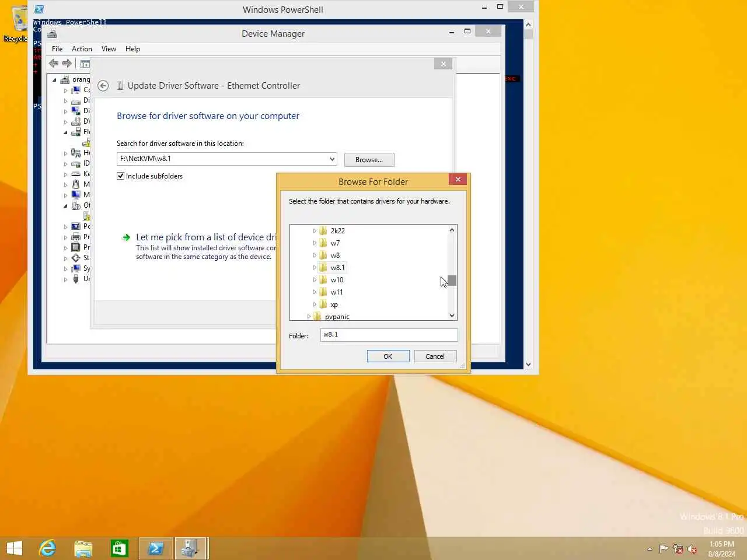The image size is (747, 560).
Task: Click the PowerShell window scroll-down arrow
Action: coord(529,365)
